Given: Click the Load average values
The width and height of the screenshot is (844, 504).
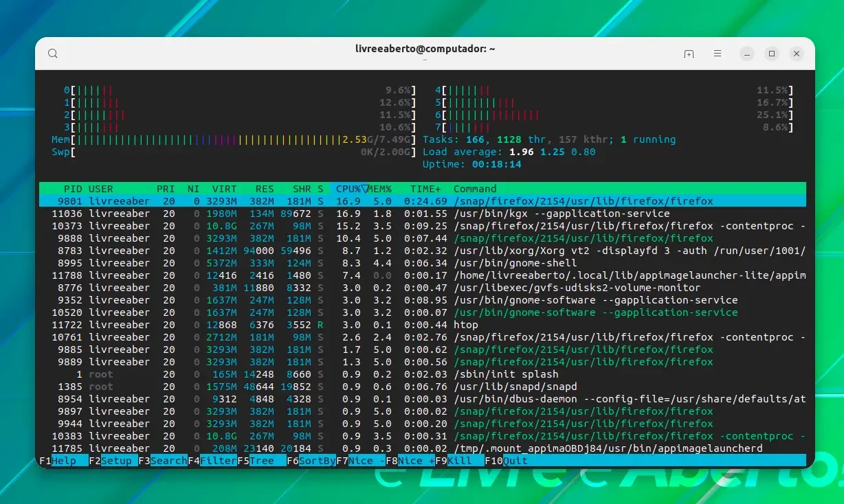Looking at the screenshot, I should [553, 152].
